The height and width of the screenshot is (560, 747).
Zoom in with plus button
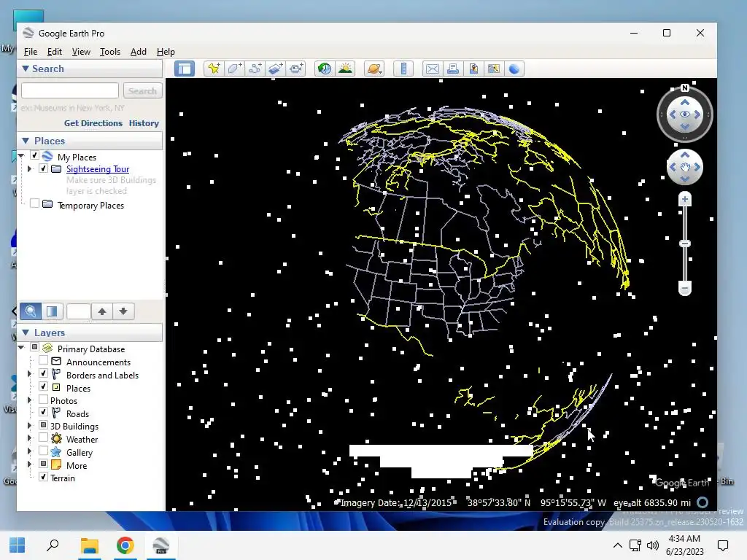click(x=684, y=199)
